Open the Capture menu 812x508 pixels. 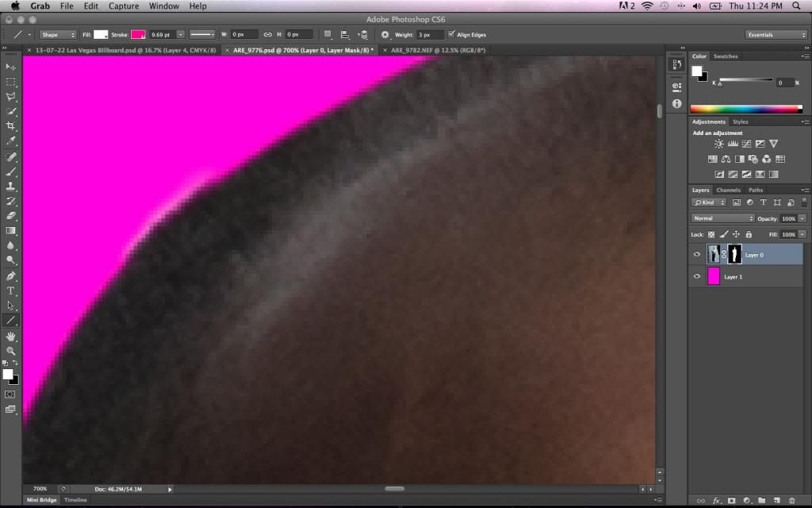pyautogui.click(x=124, y=6)
